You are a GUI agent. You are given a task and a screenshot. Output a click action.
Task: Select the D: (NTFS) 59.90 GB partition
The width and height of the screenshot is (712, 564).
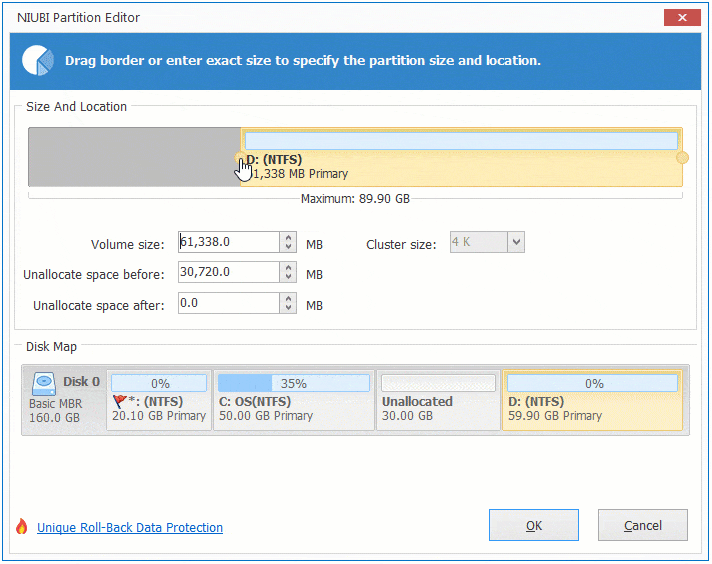tap(592, 400)
